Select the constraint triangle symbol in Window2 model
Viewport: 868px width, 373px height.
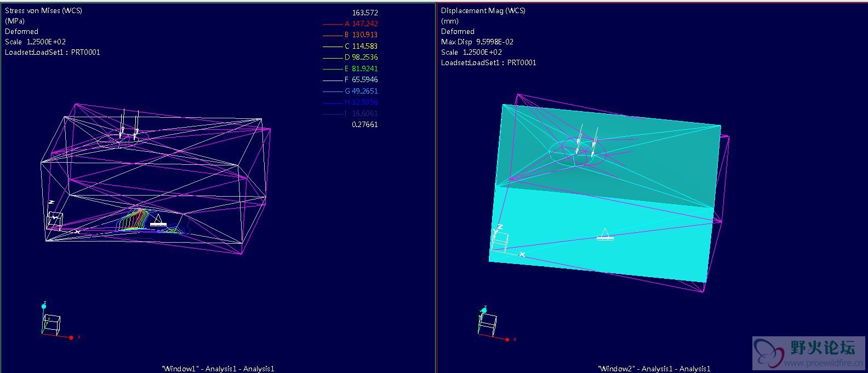tap(605, 234)
